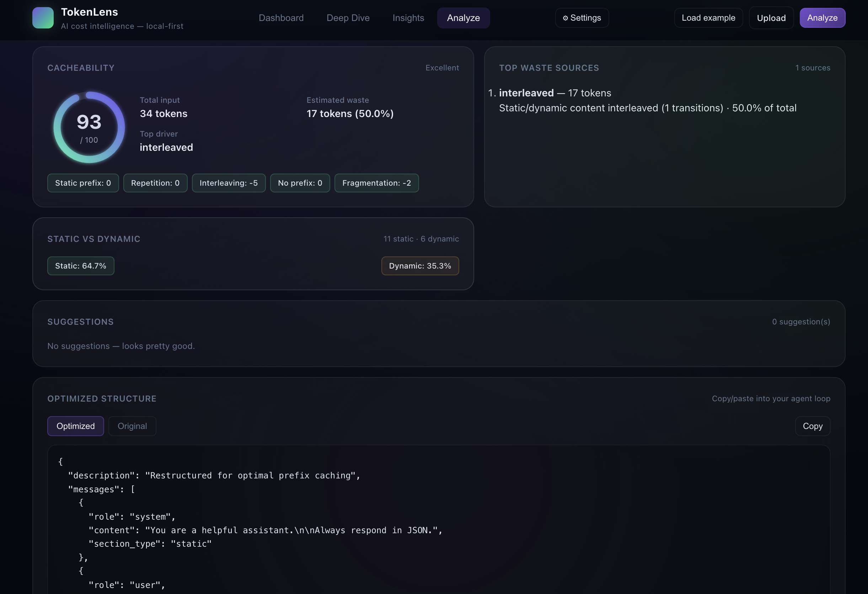Click the 'interleaved — 17 tokens' waste source
The width and height of the screenshot is (868, 594).
(555, 93)
